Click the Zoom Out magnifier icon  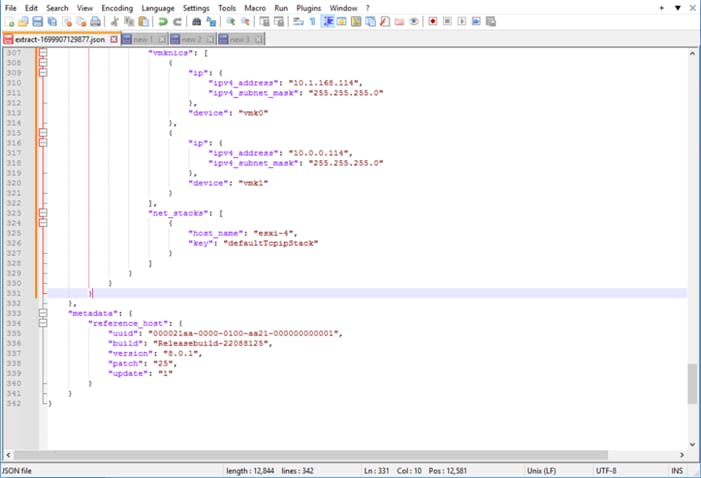tap(245, 21)
